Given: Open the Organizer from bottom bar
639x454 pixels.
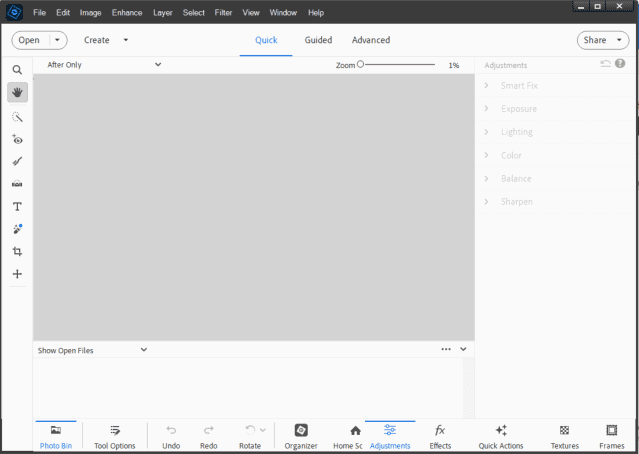Looking at the screenshot, I should (300, 436).
